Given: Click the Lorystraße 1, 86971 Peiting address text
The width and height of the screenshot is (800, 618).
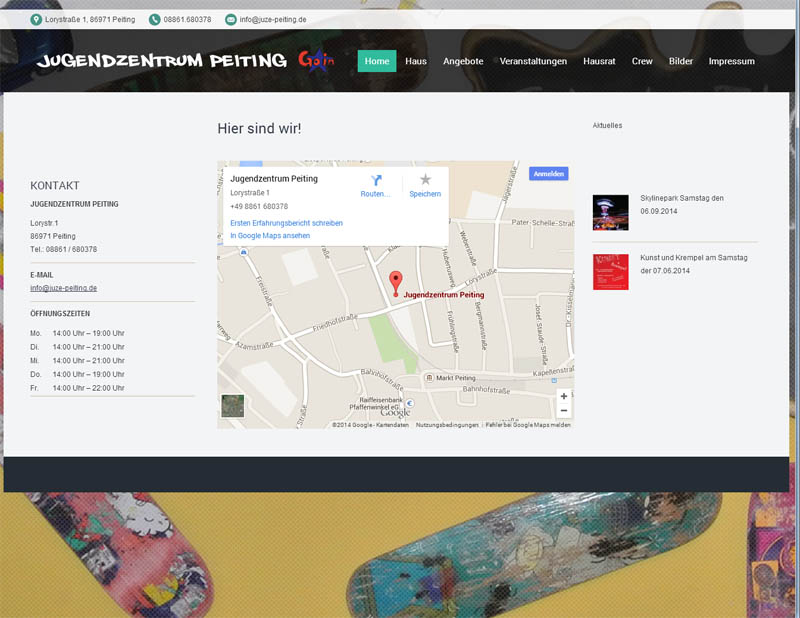Looking at the screenshot, I should click(90, 20).
